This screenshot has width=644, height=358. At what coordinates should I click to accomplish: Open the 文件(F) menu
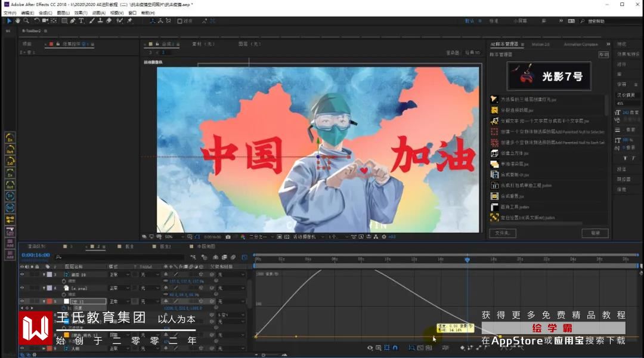[10, 13]
